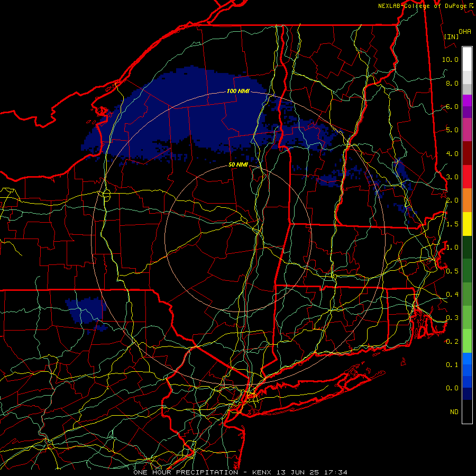Click the 0.5 legend value
Screen dimensions: 476x476
pyautogui.click(x=452, y=271)
